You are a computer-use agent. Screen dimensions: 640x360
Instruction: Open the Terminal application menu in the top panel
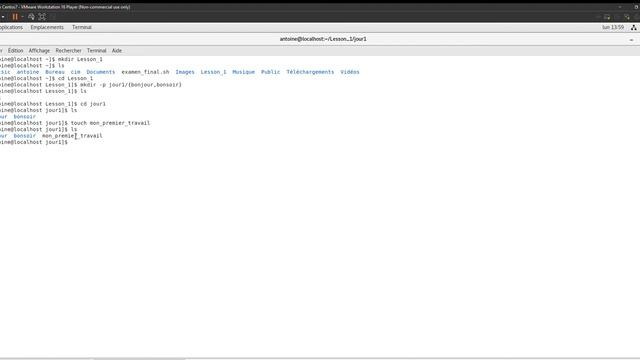click(82, 27)
